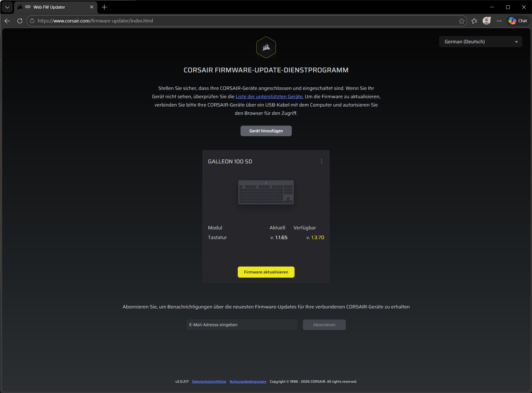Screen dimensions: 532x393
Task: Open the Datenschutzrichtlinie footer link
Action: [209, 382]
